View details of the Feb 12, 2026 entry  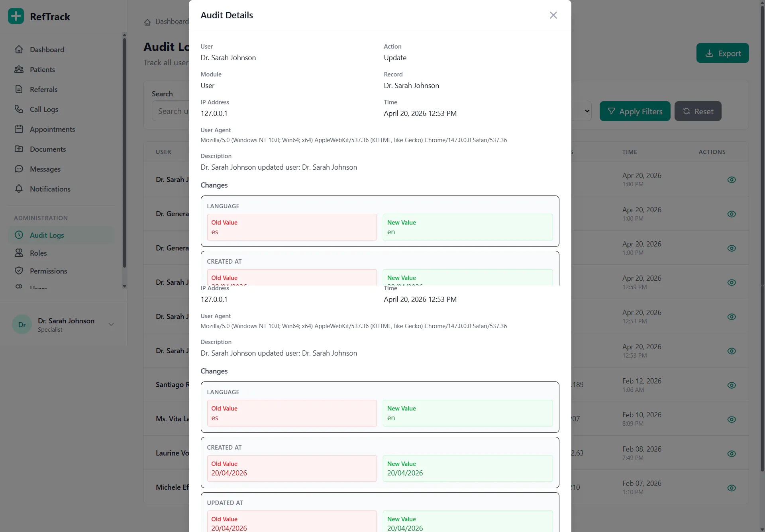pyautogui.click(x=732, y=385)
